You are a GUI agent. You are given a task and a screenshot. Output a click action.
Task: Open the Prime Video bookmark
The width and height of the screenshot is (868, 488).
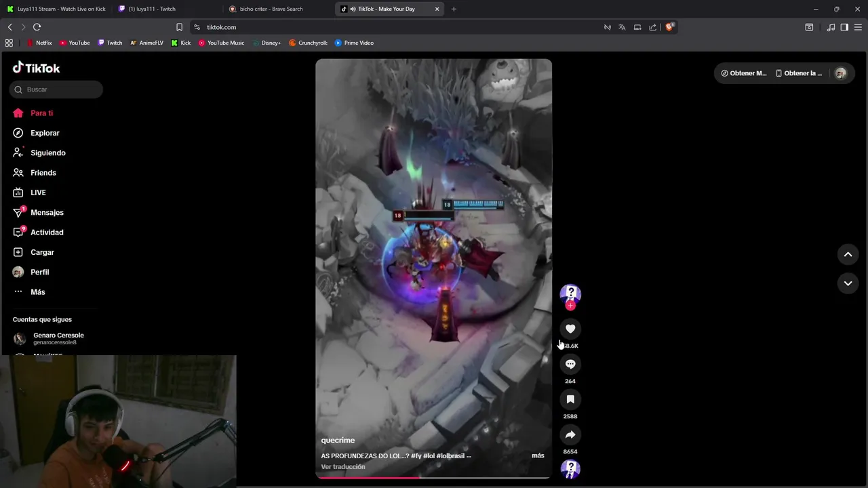pos(354,43)
